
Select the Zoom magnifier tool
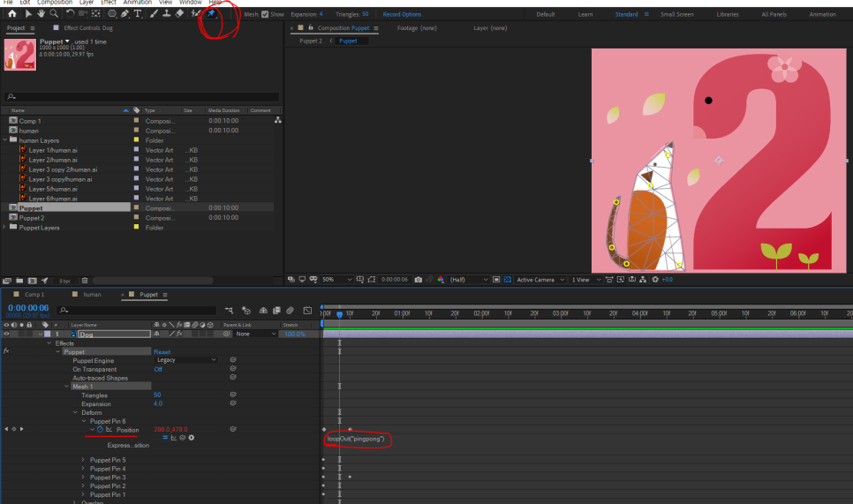pyautogui.click(x=54, y=13)
